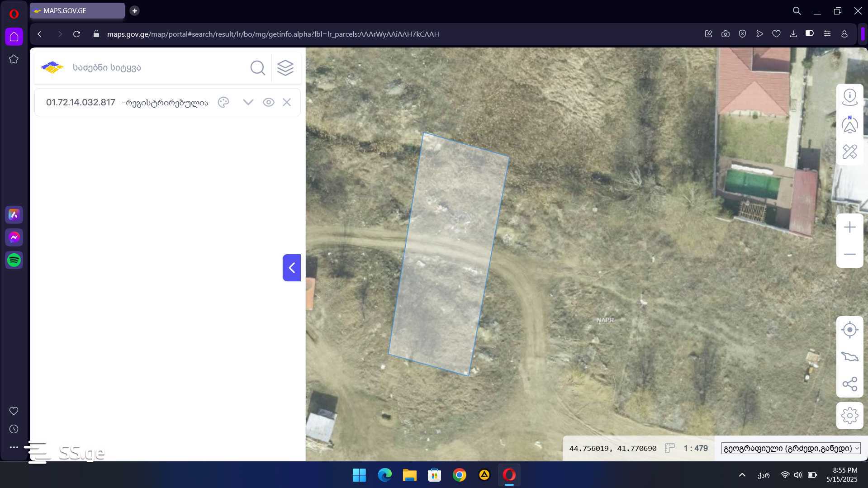868x488 pixels.
Task: Open Spotify from Opera sidebar
Action: [x=14, y=260]
